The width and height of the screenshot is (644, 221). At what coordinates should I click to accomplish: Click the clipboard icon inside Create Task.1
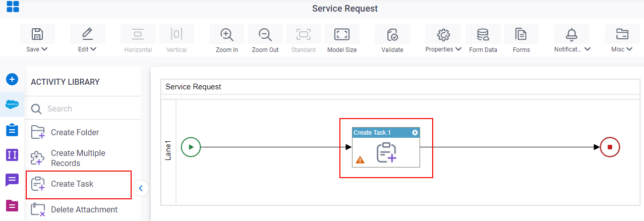click(386, 152)
